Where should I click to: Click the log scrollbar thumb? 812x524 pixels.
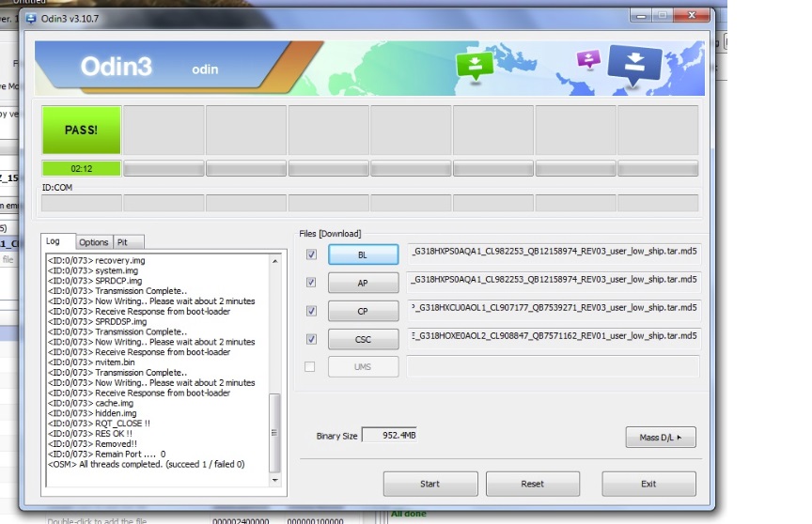click(x=275, y=433)
